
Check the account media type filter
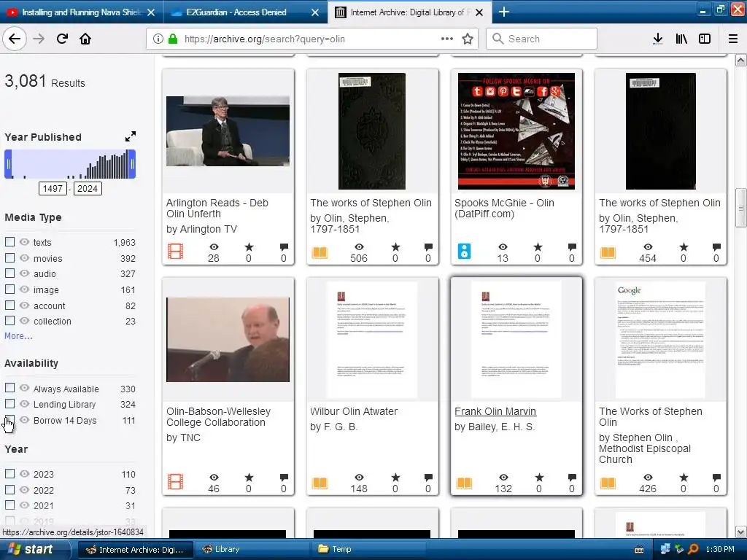(x=9, y=306)
